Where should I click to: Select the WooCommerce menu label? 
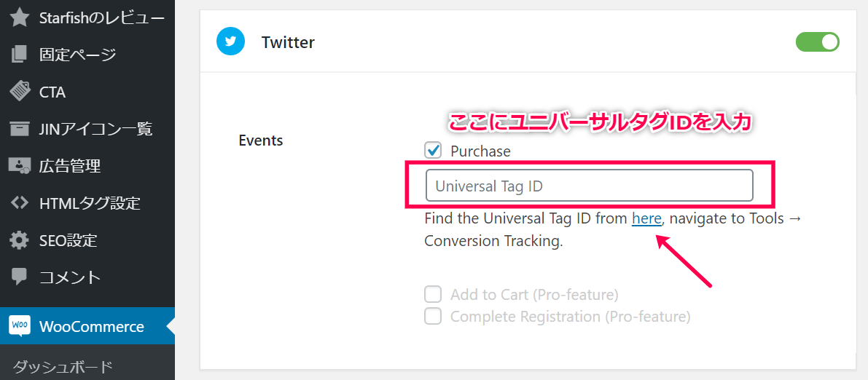tap(92, 326)
